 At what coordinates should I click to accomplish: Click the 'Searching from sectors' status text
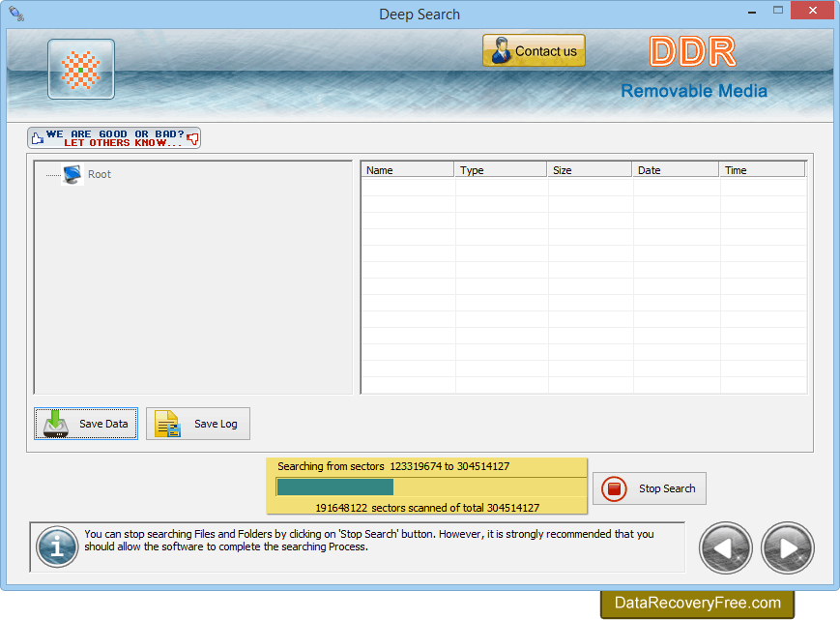pyautogui.click(x=393, y=466)
